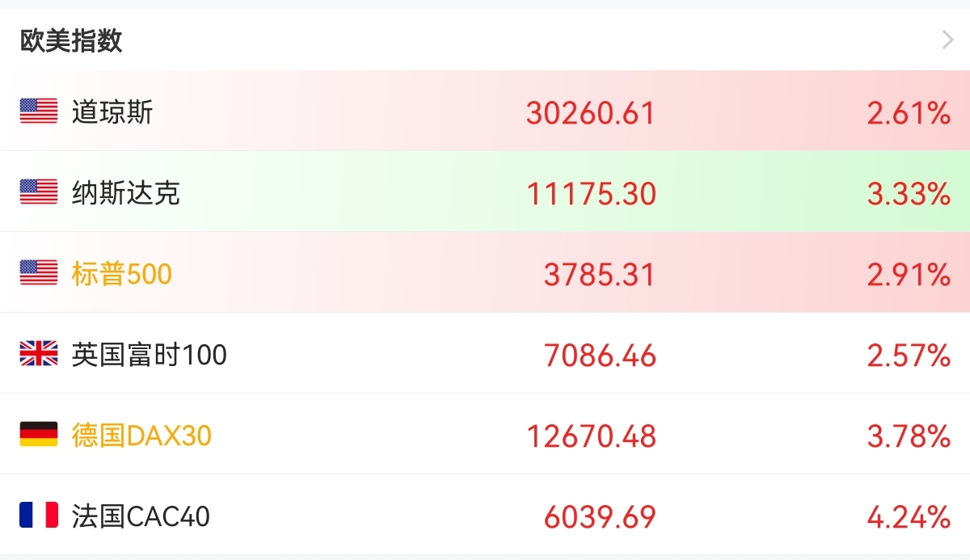Select the 英国富时100 index name

149,355
